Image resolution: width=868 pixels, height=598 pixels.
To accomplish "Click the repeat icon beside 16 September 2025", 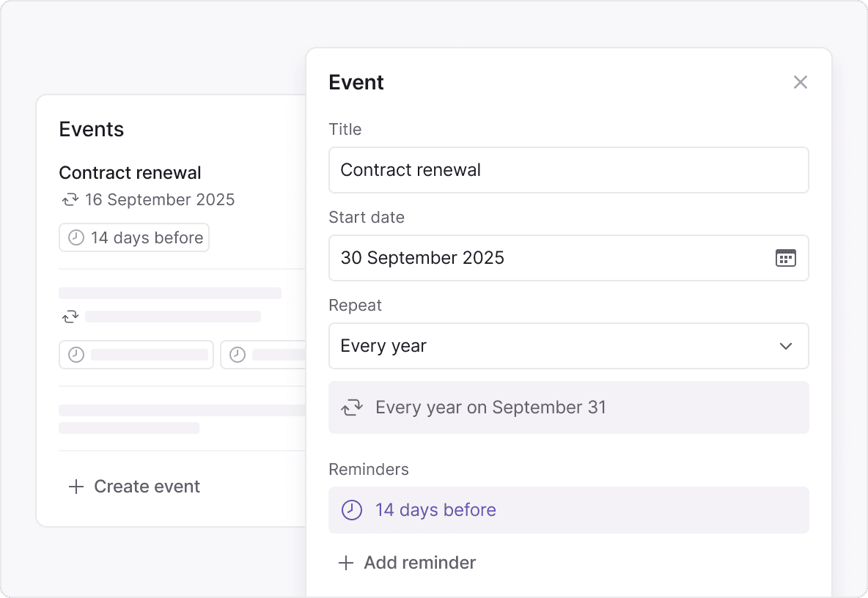I will 70,199.
